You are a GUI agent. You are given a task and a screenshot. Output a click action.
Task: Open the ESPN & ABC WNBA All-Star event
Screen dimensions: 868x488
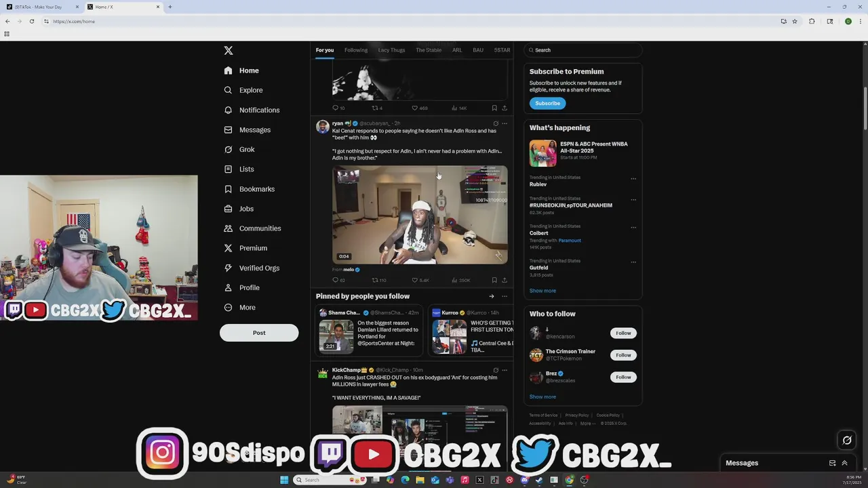pos(583,153)
